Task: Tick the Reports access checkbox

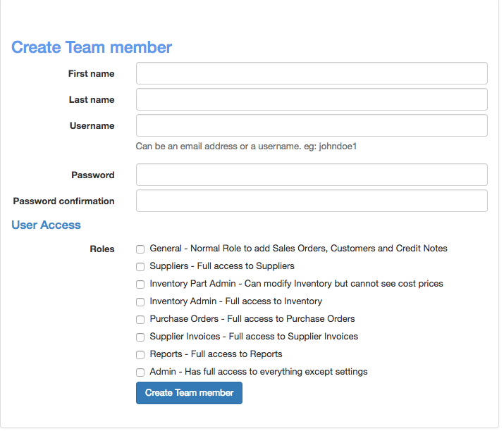Action: 140,354
